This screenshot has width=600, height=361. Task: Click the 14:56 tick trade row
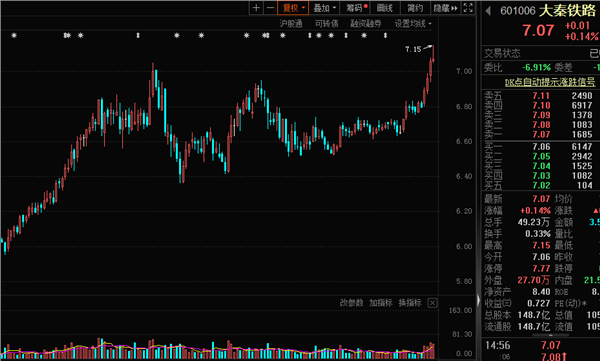[540, 345]
